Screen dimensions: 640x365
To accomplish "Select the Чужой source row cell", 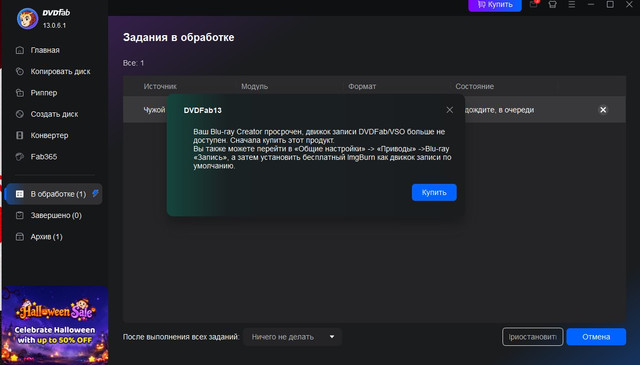I will [154, 110].
